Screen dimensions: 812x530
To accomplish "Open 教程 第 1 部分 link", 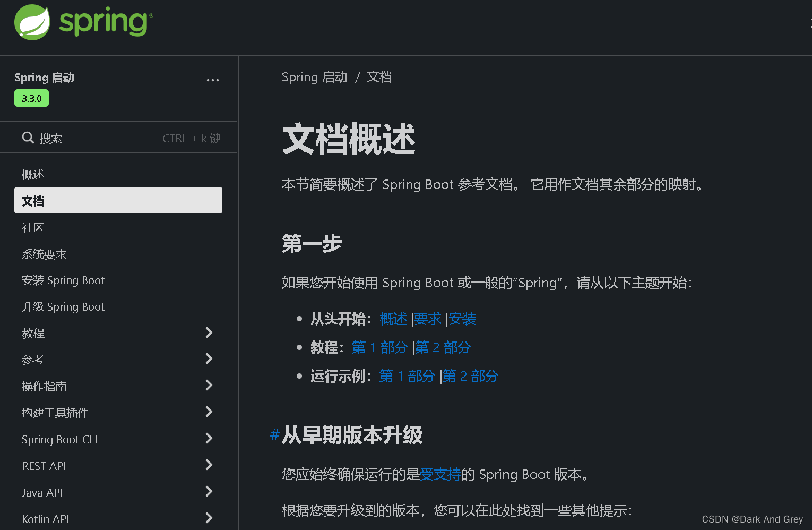I will click(x=379, y=348).
